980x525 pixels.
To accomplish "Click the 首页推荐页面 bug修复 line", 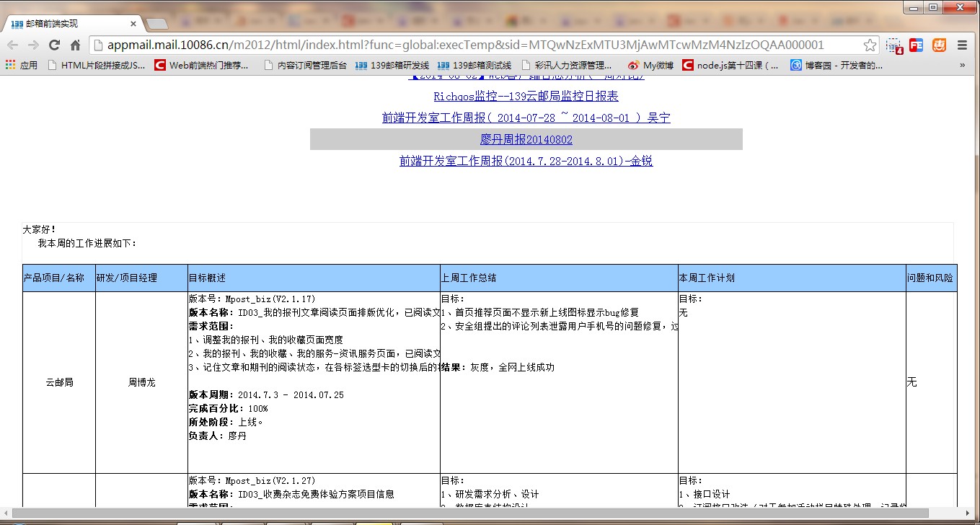I will click(x=539, y=312).
